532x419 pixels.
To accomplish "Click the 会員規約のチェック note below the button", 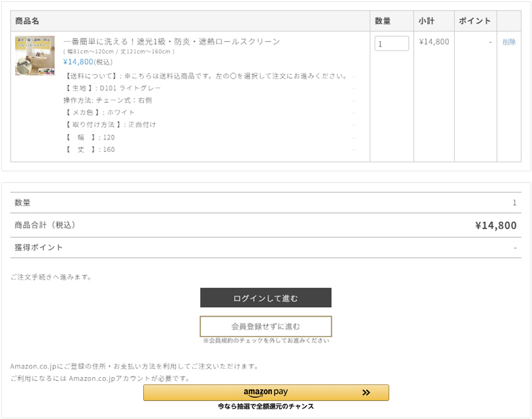I will (x=266, y=341).
